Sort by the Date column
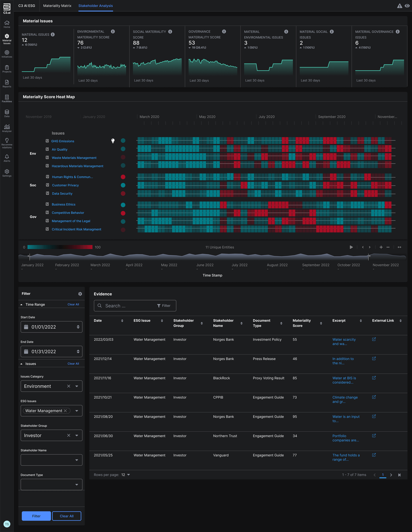 [122, 321]
